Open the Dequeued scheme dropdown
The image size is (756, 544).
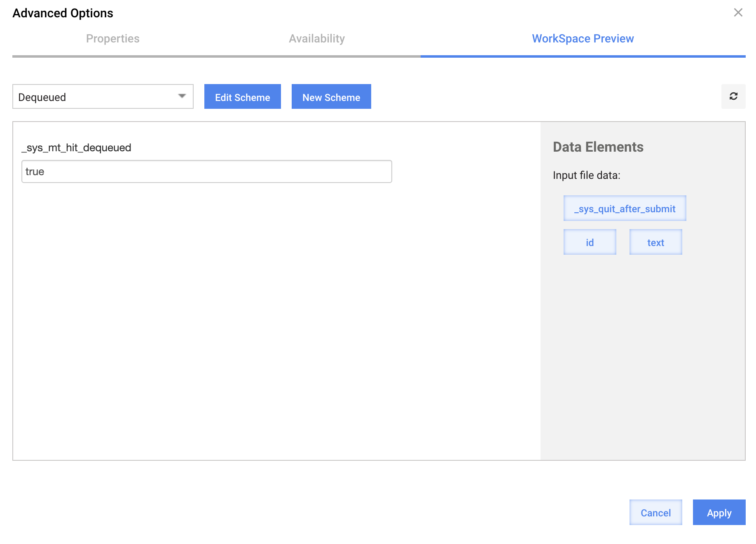[x=103, y=96]
